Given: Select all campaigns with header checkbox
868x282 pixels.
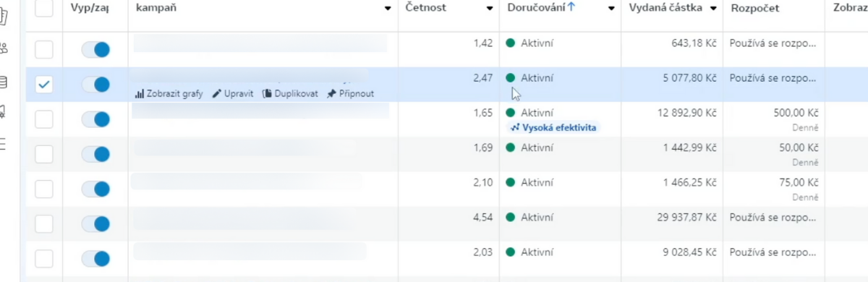Looking at the screenshot, I should click(43, 9).
